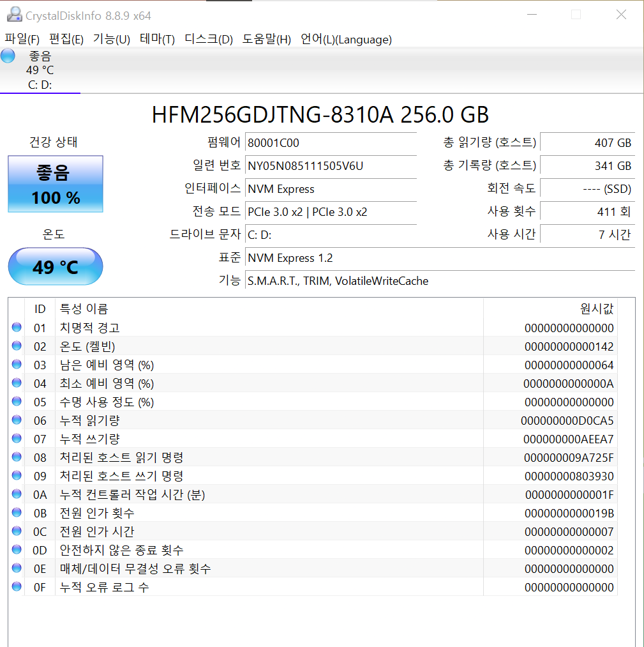The width and height of the screenshot is (644, 647).
Task: Select the 온도 (켈빈) attribute row name
Action: pyautogui.click(x=87, y=346)
